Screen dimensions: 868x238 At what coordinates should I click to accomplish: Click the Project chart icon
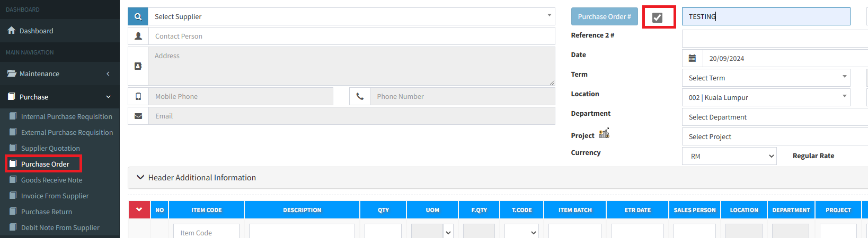[x=604, y=133]
